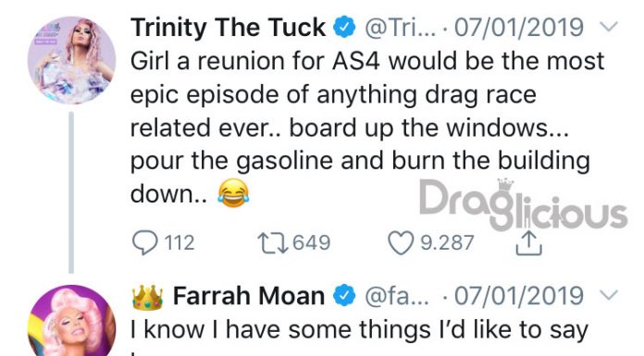Open Farrah Moan's profile name
This screenshot has height=356, width=644.
(x=249, y=296)
